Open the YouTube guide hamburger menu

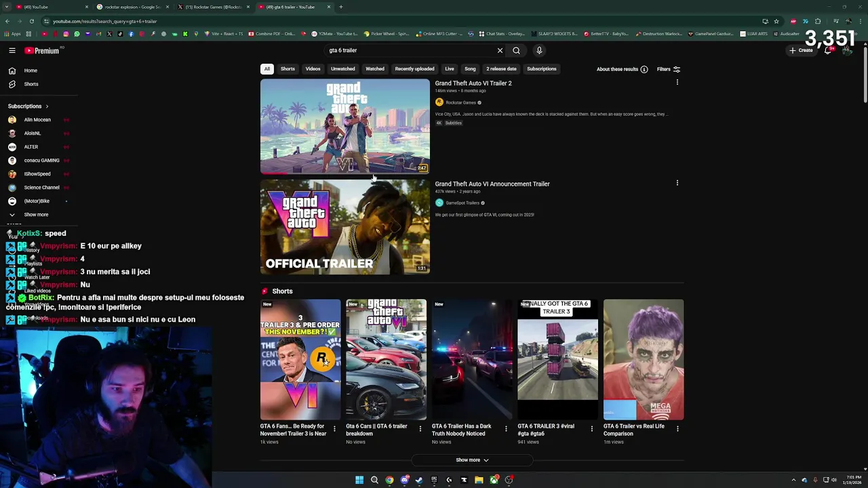coord(12,50)
